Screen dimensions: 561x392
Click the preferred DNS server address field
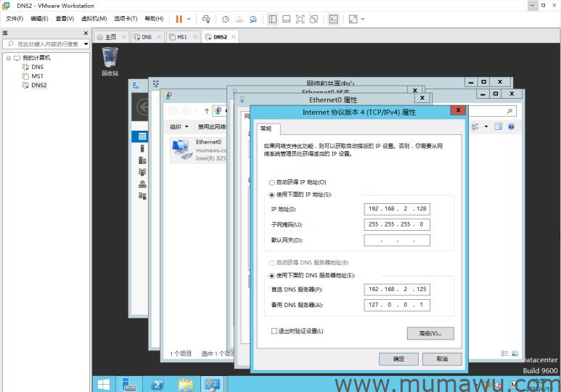point(397,289)
